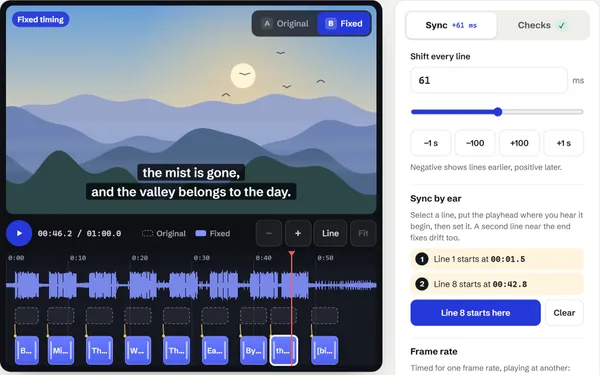The image size is (600, 375).
Task: Clear the sync-by-ear points
Action: tap(564, 313)
